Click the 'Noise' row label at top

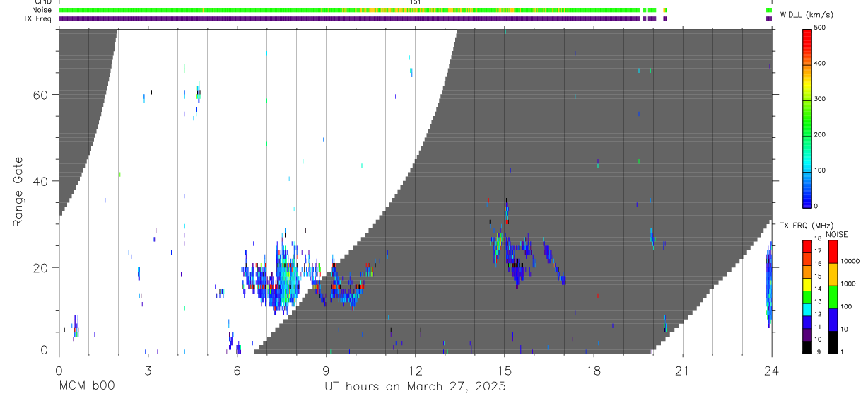[x=42, y=10]
